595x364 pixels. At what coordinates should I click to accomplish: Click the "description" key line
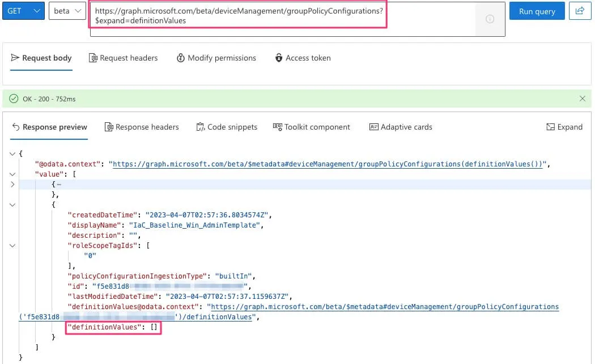point(104,235)
